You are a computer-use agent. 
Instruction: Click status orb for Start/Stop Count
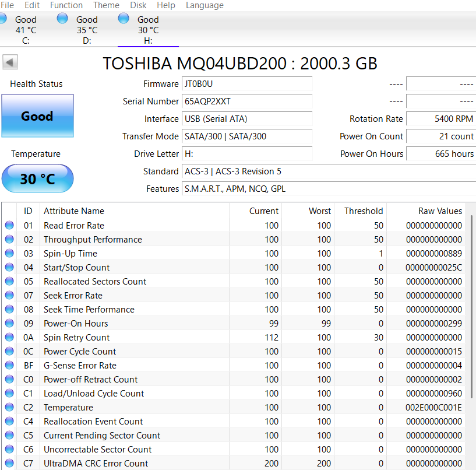[9, 267]
